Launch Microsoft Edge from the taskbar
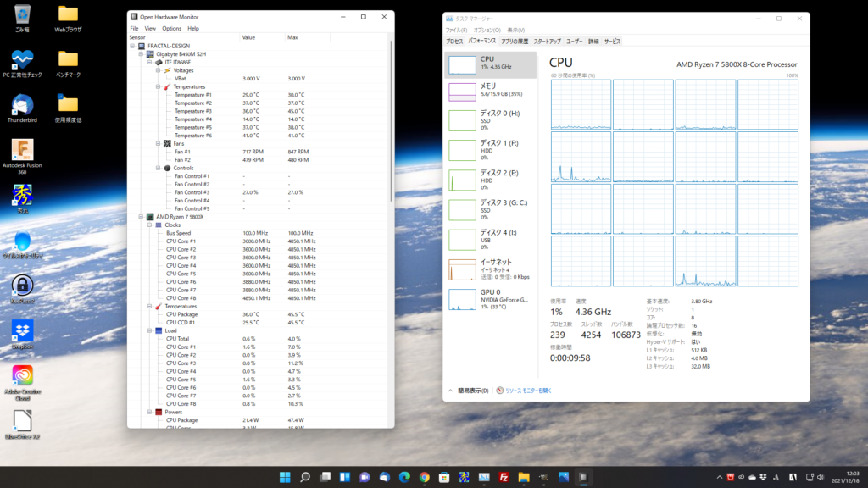The width and height of the screenshot is (868, 488). [404, 477]
